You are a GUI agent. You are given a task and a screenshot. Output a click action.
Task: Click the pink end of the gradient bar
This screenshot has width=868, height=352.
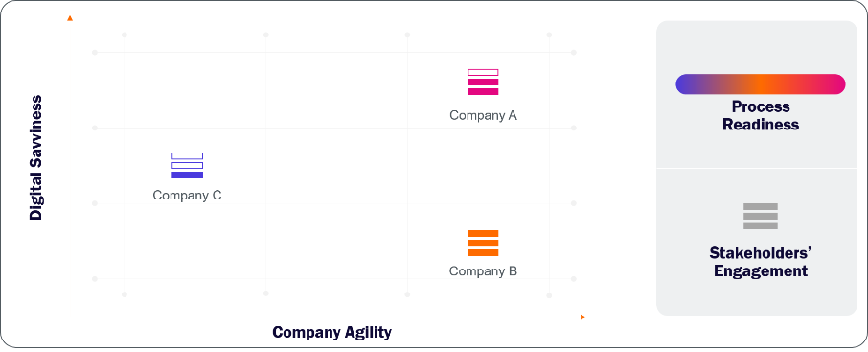coord(834,84)
